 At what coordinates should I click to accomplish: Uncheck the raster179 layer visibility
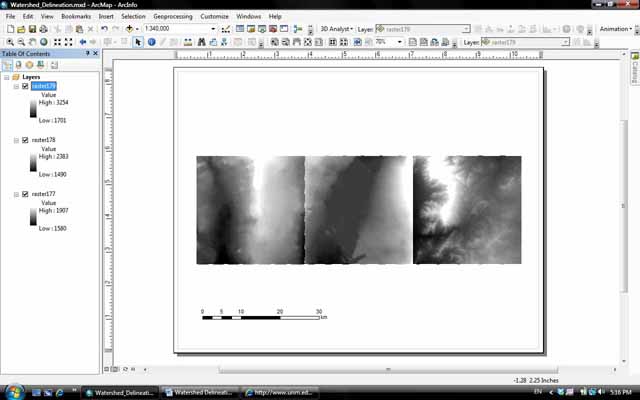click(x=25, y=86)
